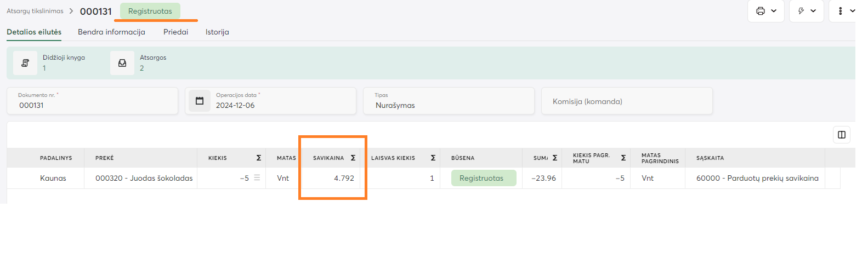
Task: Click the row menu icon beside quantity -5
Action: pos(257,178)
